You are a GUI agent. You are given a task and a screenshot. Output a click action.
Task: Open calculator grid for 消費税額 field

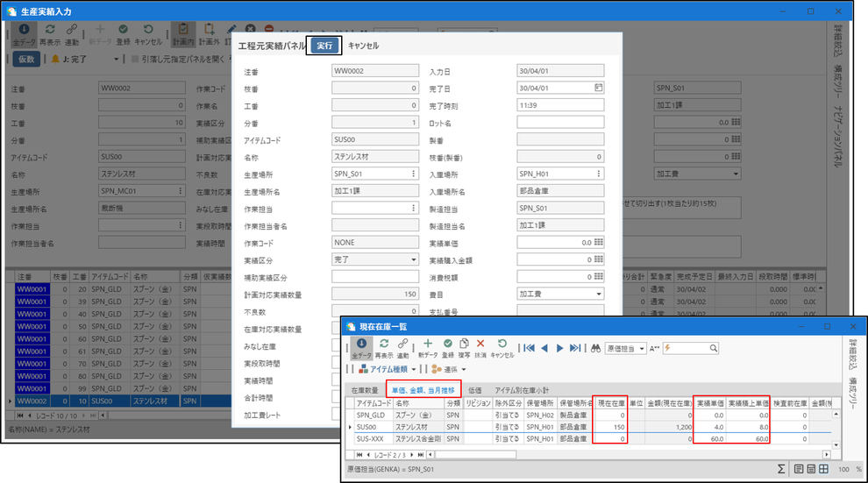(598, 277)
